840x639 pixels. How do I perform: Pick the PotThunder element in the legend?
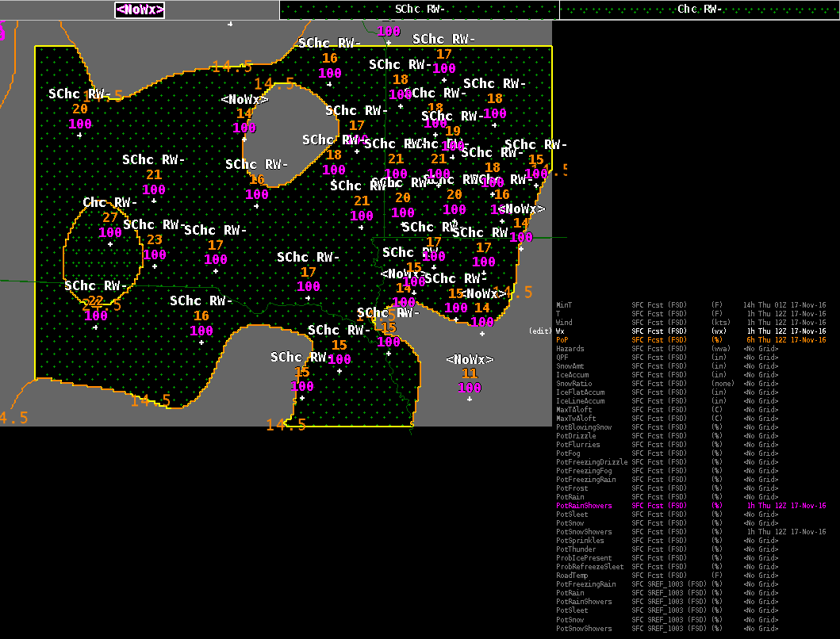[x=575, y=549]
